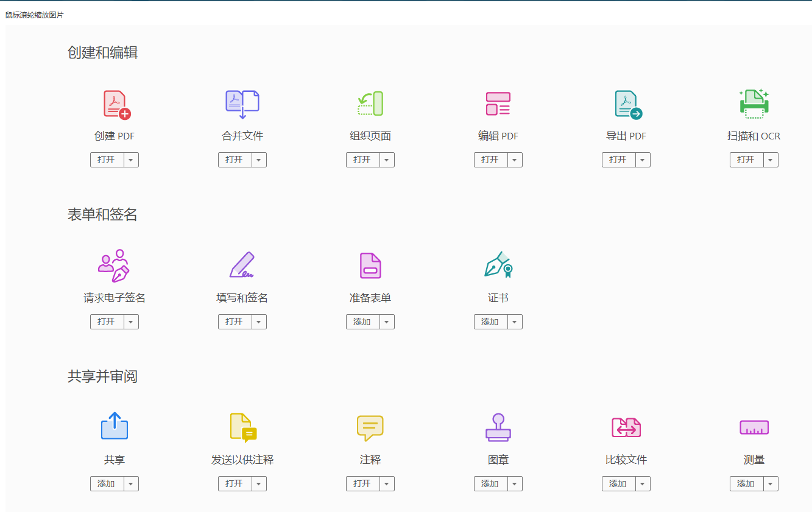
Task: Click the 创建 PDF icon
Action: (116, 104)
